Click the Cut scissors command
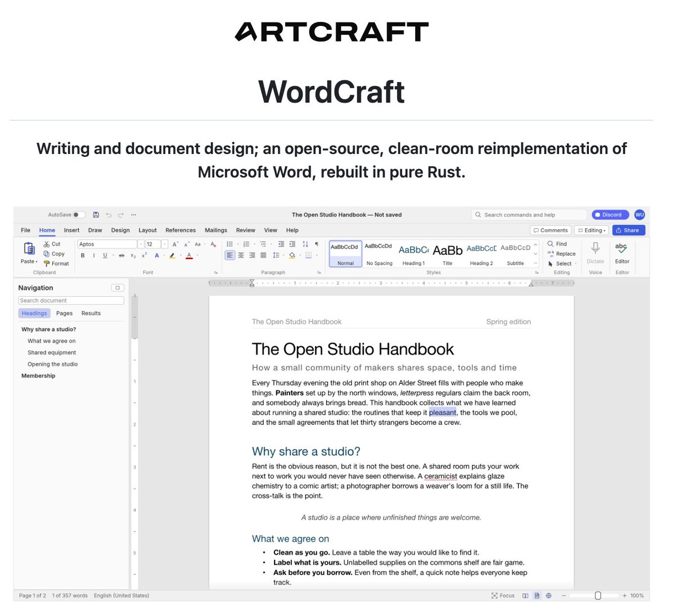675x616 pixels. point(52,244)
